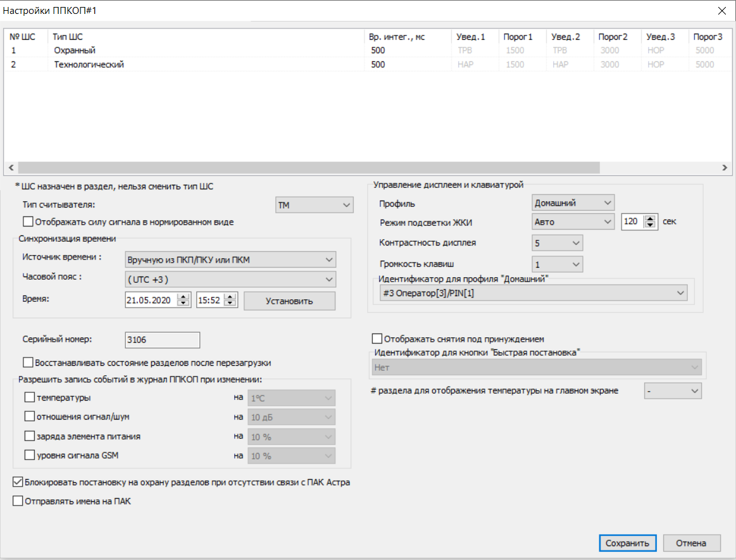Click Серийный номер input field
Screen dimensions: 736x560
click(x=162, y=340)
